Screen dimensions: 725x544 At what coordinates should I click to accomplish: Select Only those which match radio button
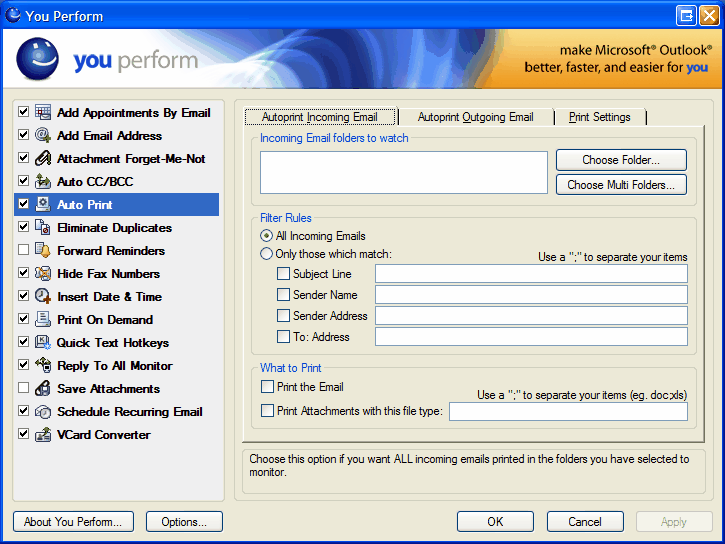266,254
